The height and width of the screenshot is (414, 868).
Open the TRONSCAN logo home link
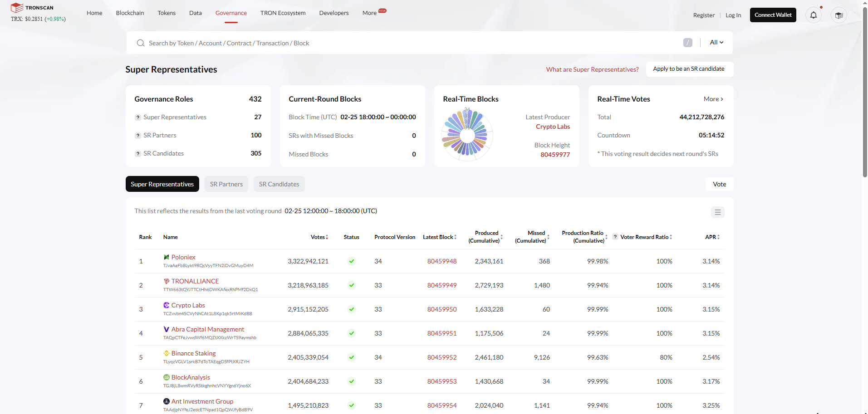coord(32,8)
